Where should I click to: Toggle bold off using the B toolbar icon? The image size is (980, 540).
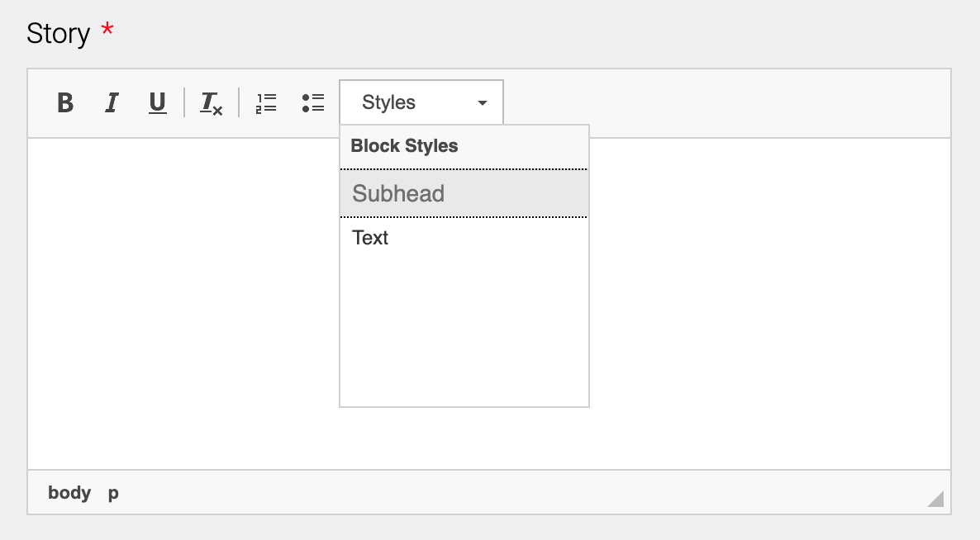[64, 102]
